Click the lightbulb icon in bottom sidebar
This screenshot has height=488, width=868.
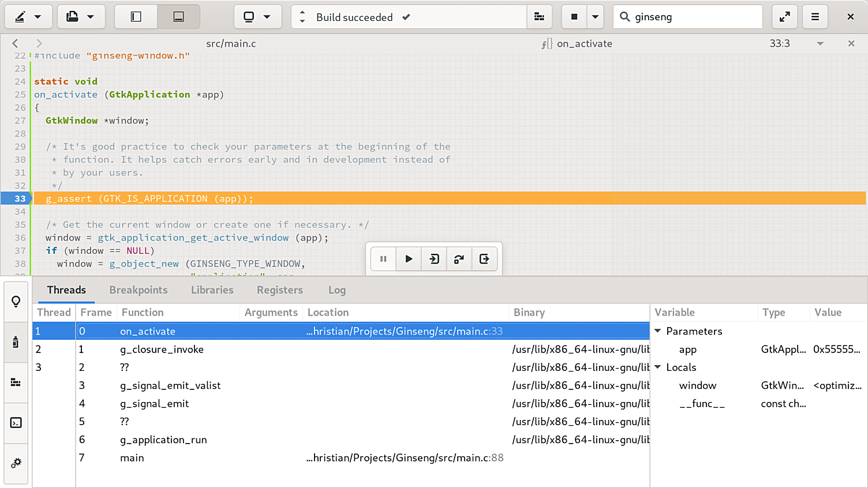[x=16, y=301]
